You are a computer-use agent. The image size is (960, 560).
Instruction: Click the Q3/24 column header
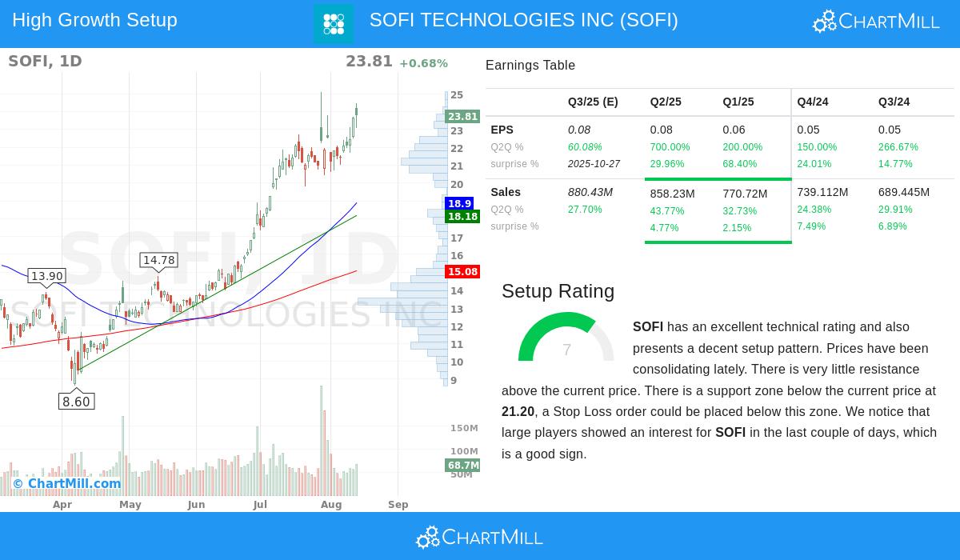tap(894, 102)
